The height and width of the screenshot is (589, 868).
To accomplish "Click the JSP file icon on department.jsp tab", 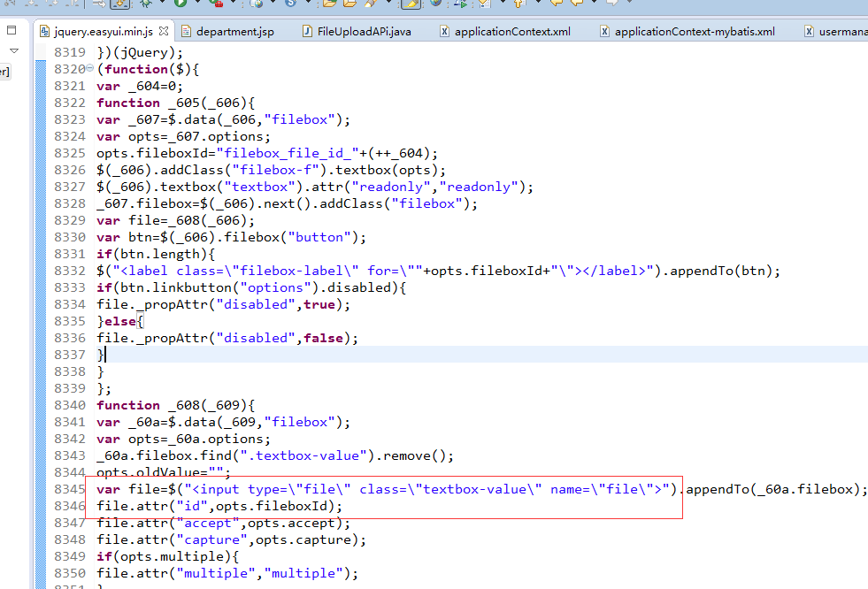I will pos(187,32).
